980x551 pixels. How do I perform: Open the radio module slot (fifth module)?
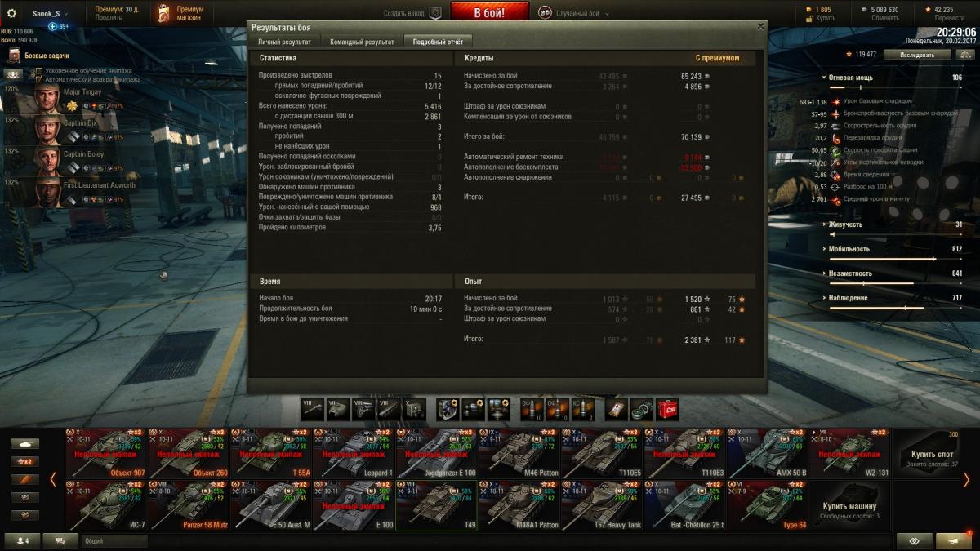tap(414, 409)
